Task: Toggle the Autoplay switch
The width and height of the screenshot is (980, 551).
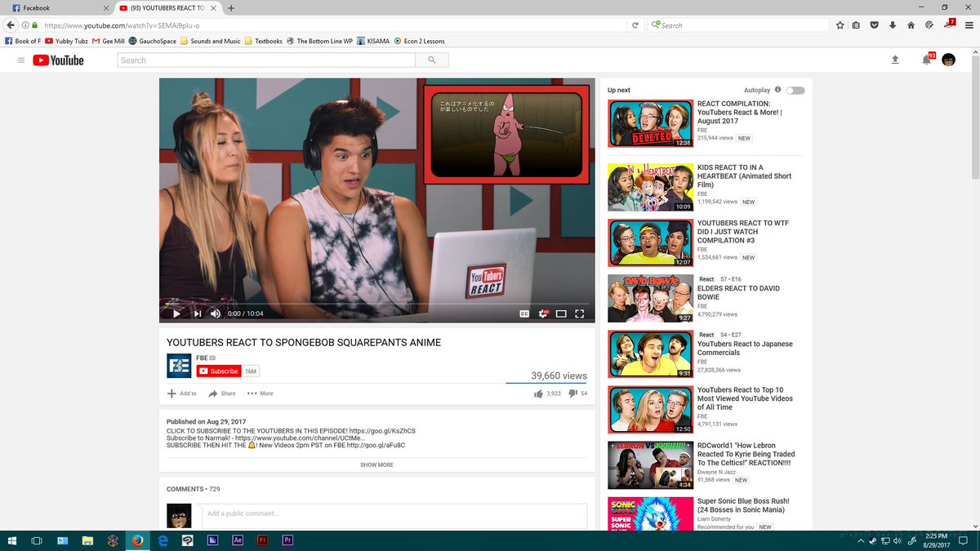Action: [795, 90]
